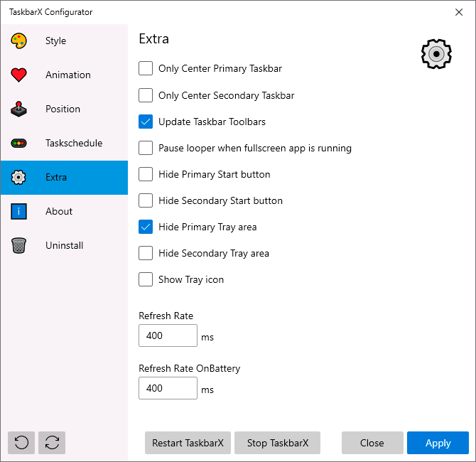
Task: Click the traffic light Taskschedule icon
Action: tap(19, 144)
